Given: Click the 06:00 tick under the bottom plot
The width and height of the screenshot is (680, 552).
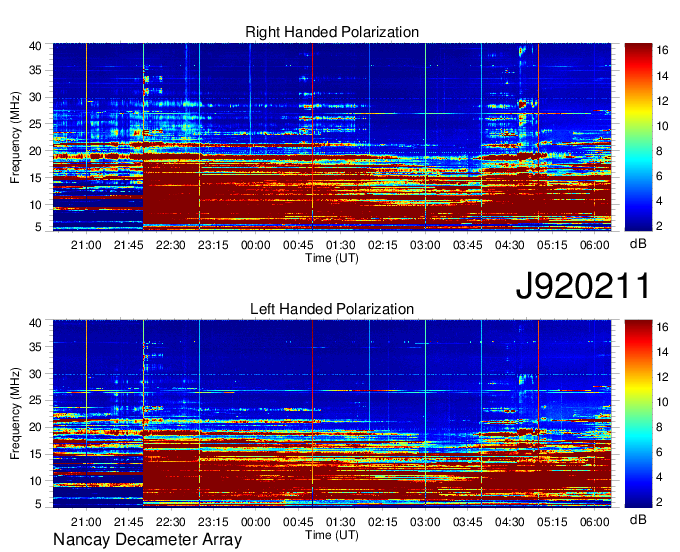Looking at the screenshot, I should [595, 522].
